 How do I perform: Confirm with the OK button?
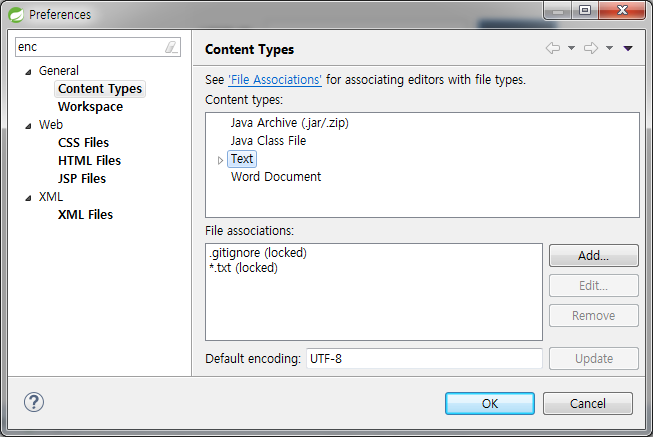pos(490,403)
